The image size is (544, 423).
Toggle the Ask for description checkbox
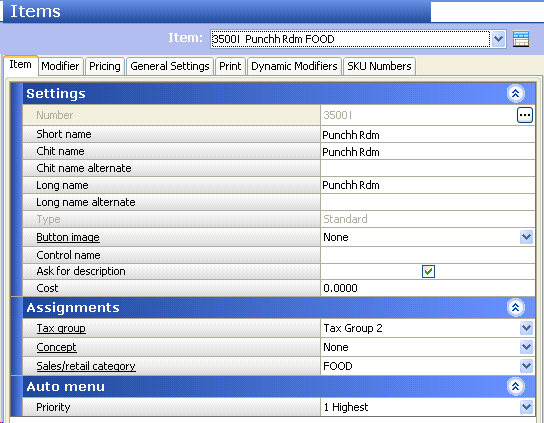click(x=428, y=271)
